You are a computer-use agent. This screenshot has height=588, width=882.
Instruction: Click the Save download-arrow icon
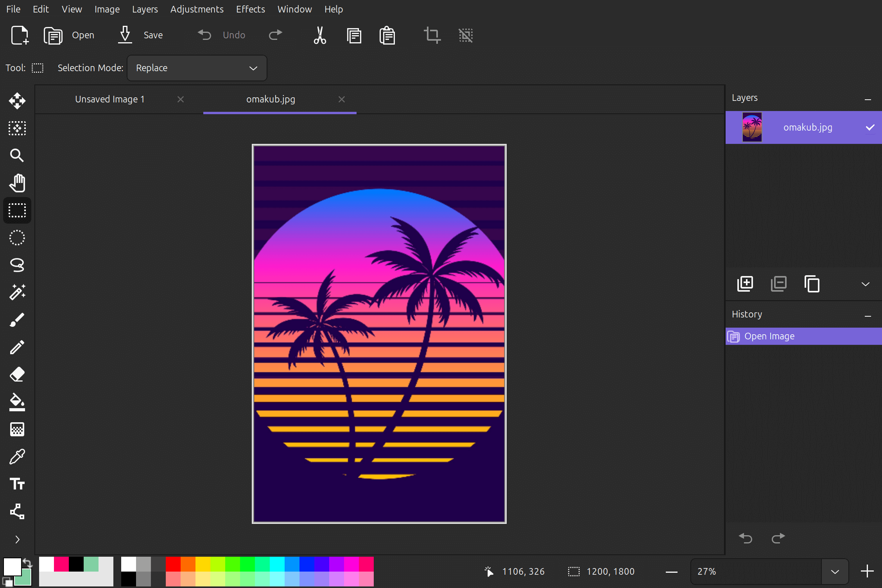(125, 35)
